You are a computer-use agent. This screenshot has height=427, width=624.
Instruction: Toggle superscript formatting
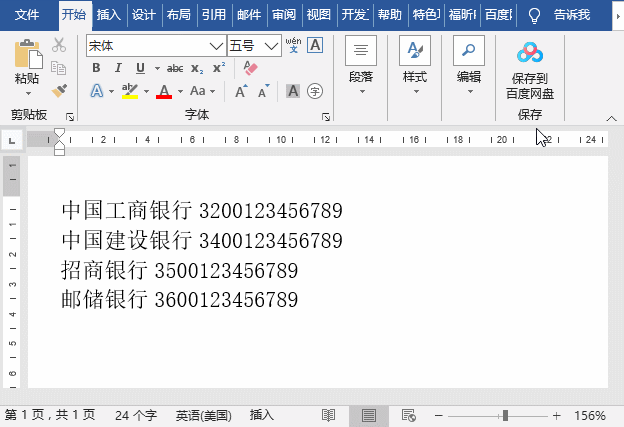point(219,68)
